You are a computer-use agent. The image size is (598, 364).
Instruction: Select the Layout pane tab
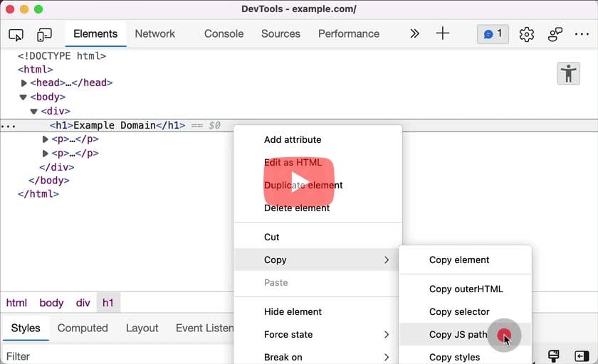pos(142,328)
